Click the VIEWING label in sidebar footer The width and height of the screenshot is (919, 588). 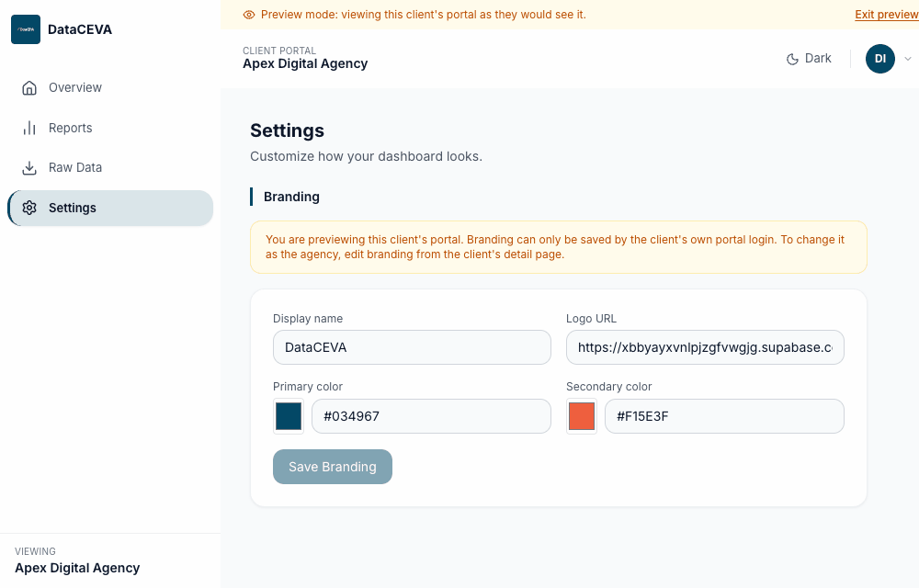pos(35,551)
